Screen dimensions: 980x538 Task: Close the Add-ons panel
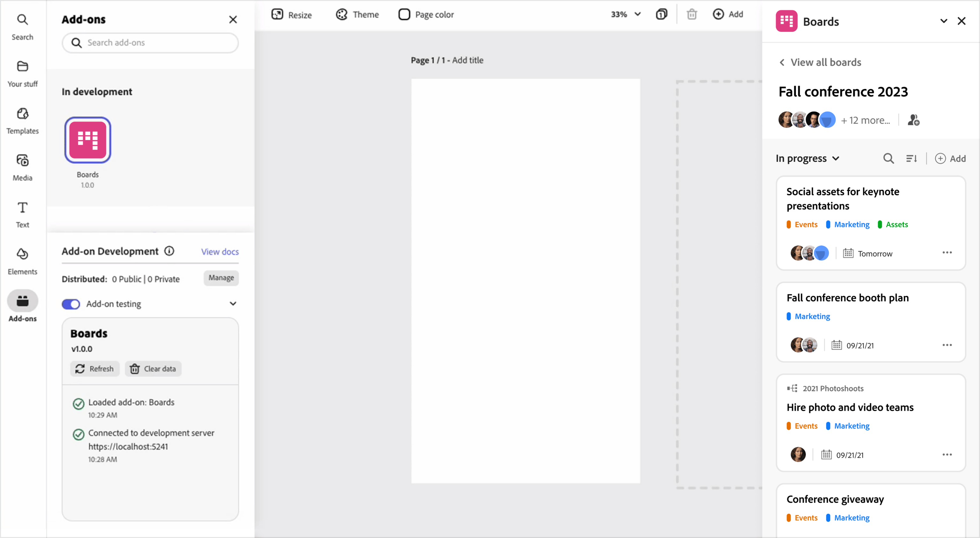(233, 19)
